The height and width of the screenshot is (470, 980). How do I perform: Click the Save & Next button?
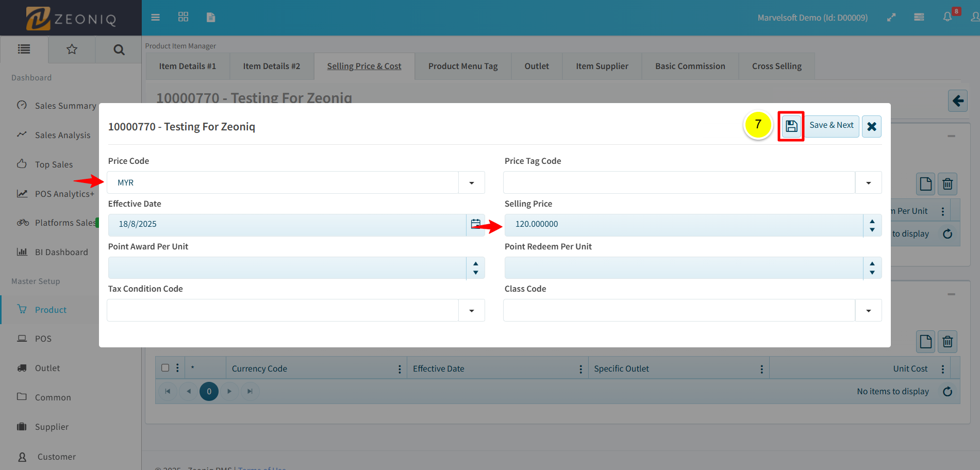tap(832, 126)
